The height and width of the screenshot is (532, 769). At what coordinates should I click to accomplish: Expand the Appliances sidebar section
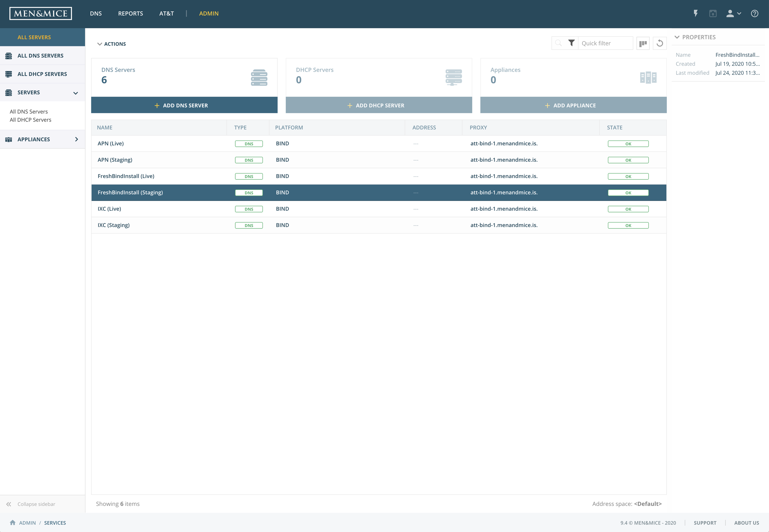76,139
